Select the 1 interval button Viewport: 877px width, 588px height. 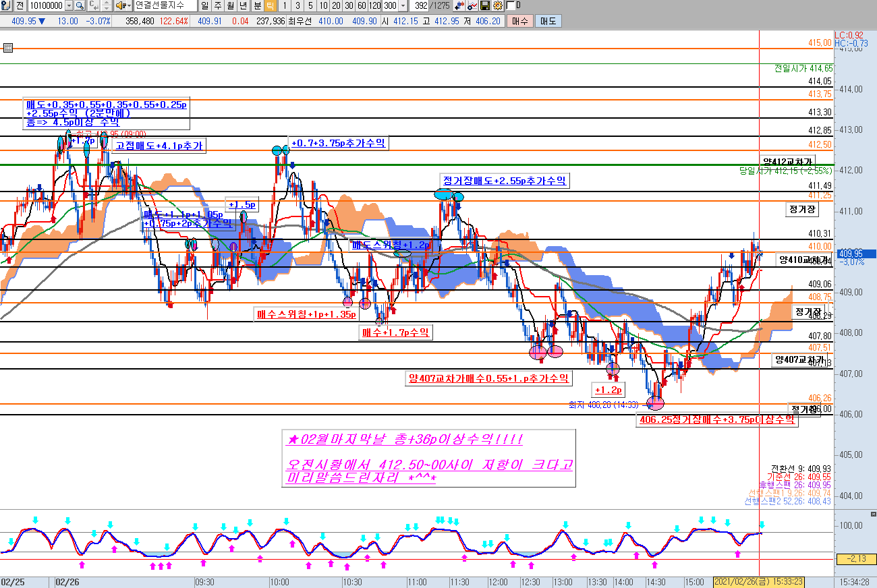285,5
